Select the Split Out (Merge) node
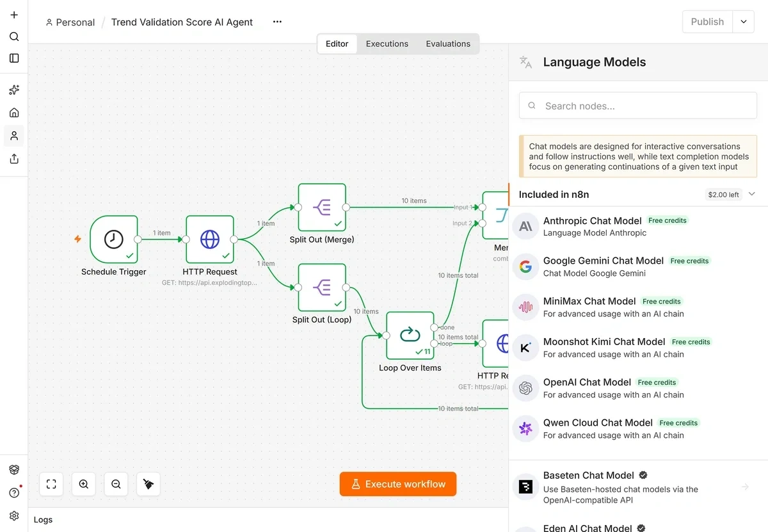Viewport: 768px width, 532px height. [x=322, y=207]
